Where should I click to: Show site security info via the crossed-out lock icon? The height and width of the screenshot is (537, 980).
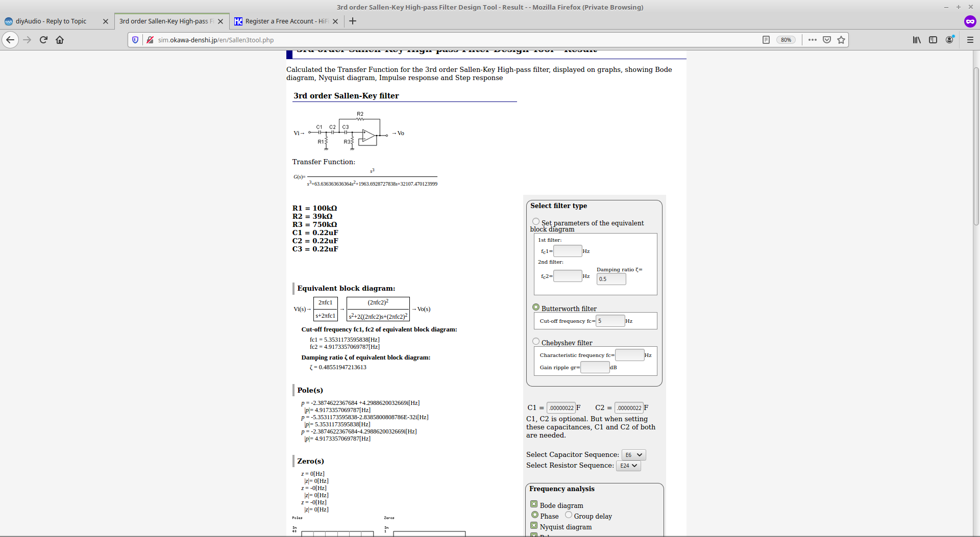point(150,40)
